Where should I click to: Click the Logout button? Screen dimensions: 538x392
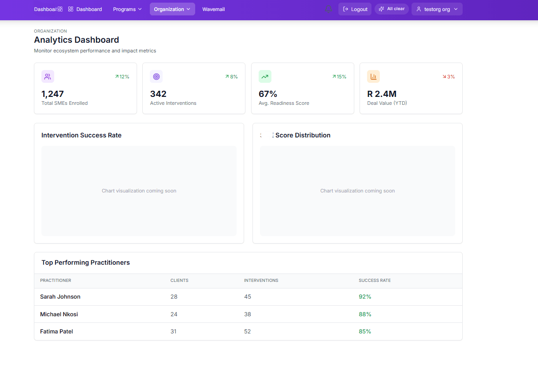pos(355,9)
